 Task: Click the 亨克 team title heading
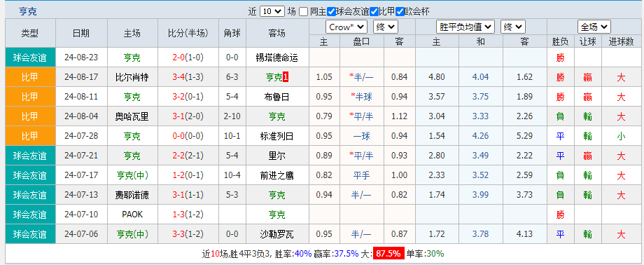click(27, 11)
